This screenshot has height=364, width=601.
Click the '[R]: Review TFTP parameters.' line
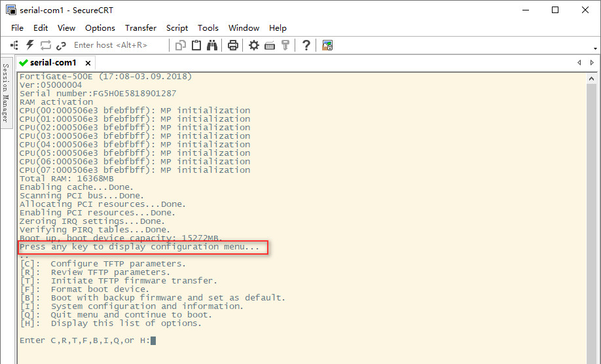(95, 272)
